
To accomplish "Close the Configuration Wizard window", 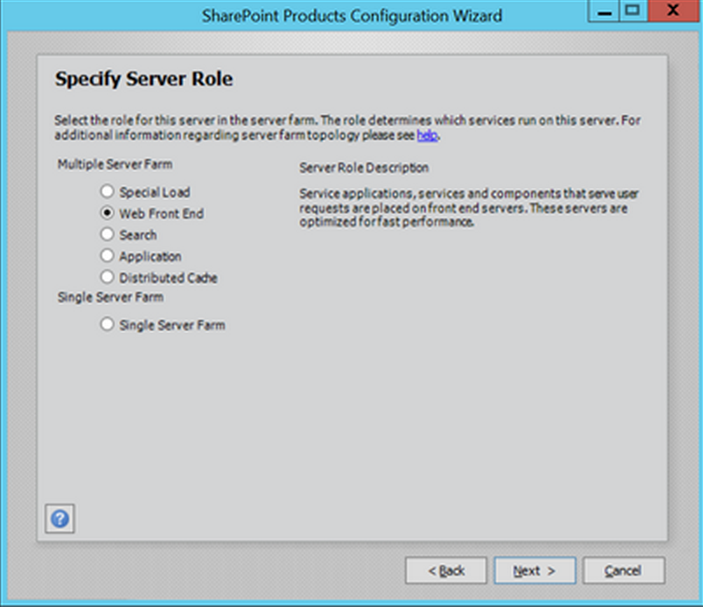I will [x=674, y=11].
